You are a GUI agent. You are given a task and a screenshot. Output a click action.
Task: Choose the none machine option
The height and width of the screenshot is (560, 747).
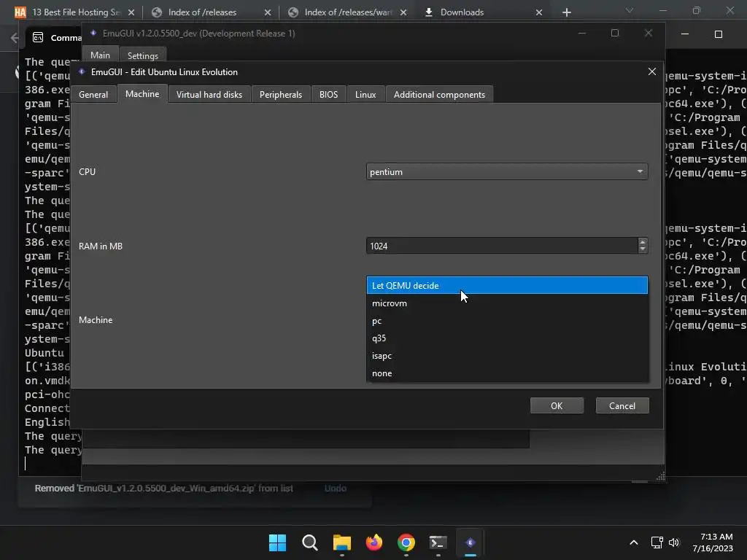(x=507, y=373)
